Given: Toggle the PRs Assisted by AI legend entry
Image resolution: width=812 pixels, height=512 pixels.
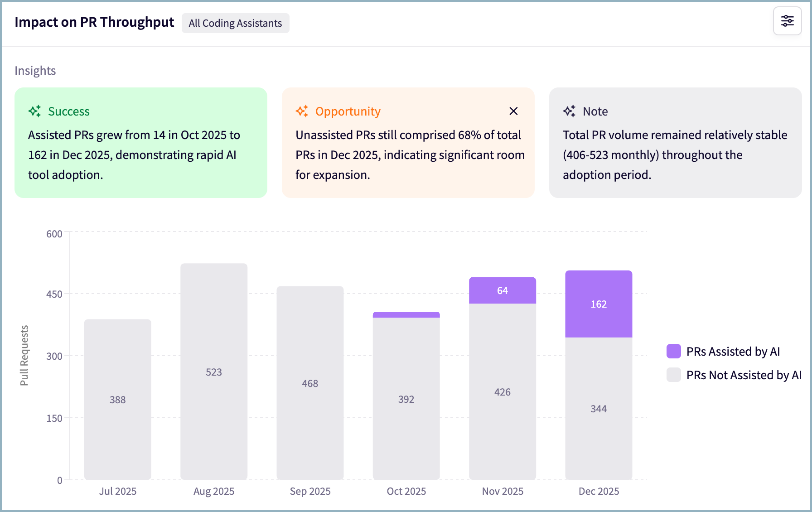Looking at the screenshot, I should coord(733,352).
